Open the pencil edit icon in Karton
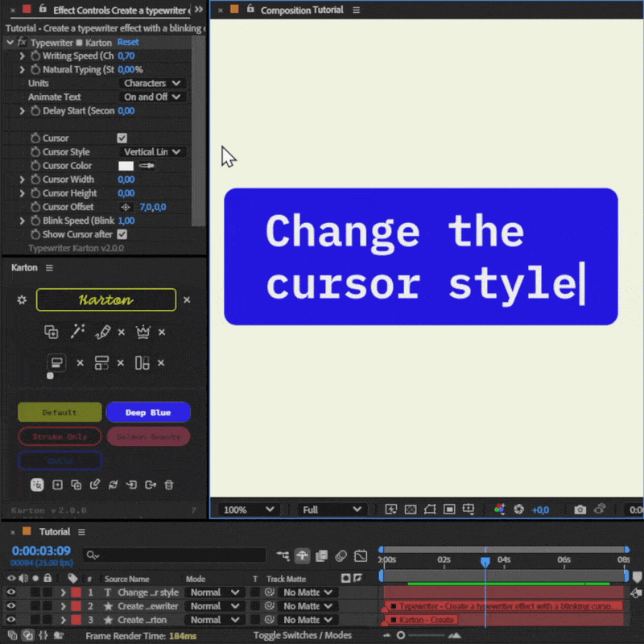This screenshot has height=644, width=644. point(103,332)
